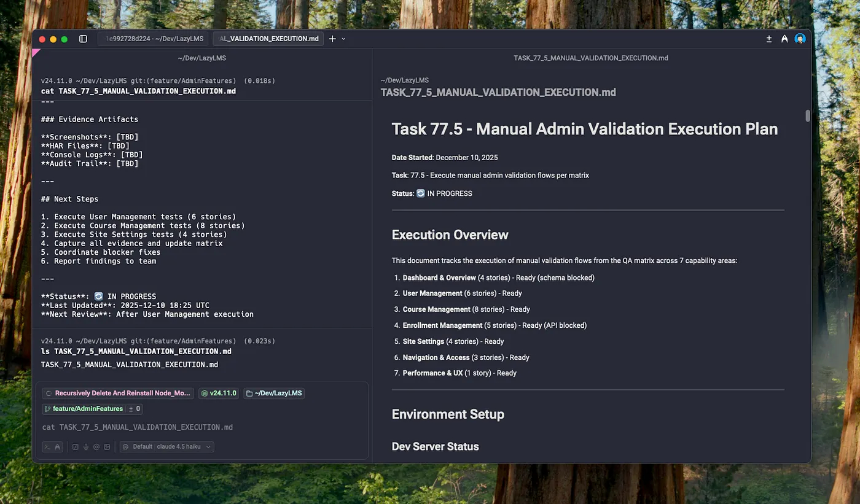Click the ~/Dev/LazyLMS directory chip
The width and height of the screenshot is (860, 504).
point(274,393)
